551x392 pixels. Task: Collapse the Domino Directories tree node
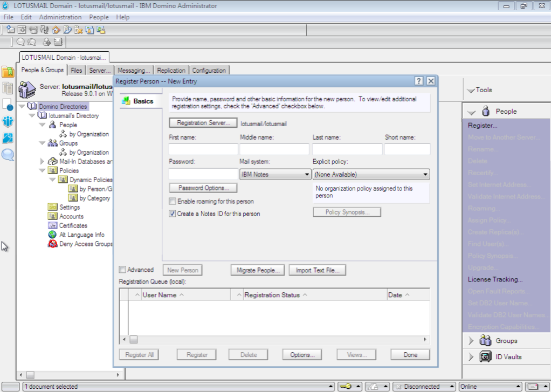(x=22, y=106)
